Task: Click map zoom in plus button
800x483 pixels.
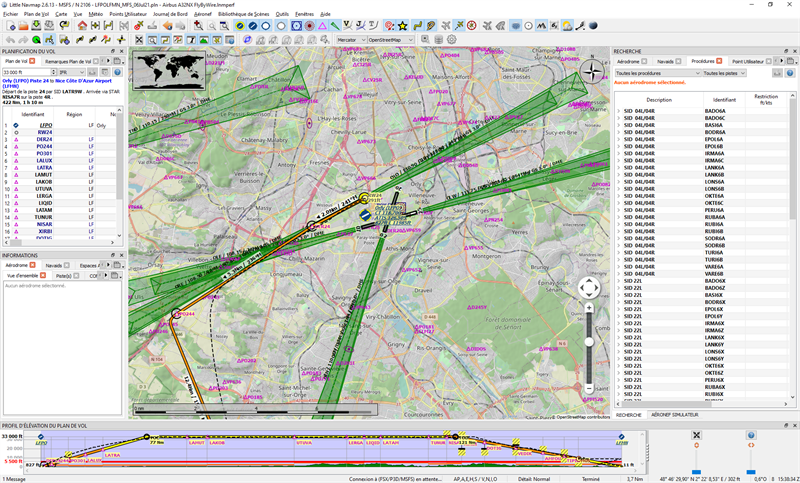Action: pyautogui.click(x=589, y=308)
